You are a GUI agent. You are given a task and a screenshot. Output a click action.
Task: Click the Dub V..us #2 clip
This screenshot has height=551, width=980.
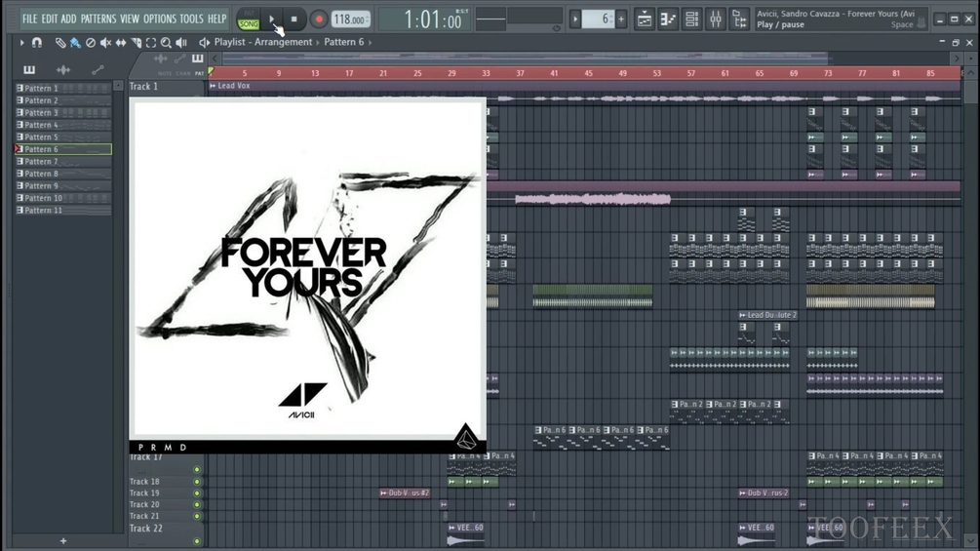click(405, 492)
